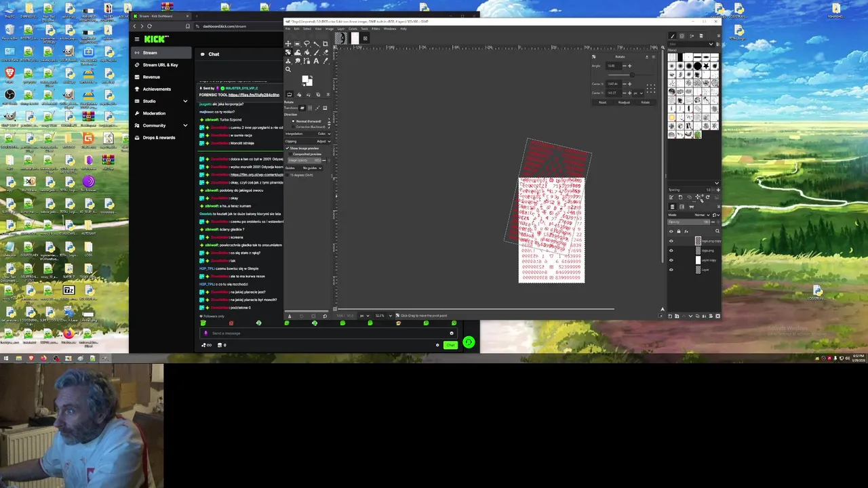Open the Clipping dropdown

click(x=308, y=141)
